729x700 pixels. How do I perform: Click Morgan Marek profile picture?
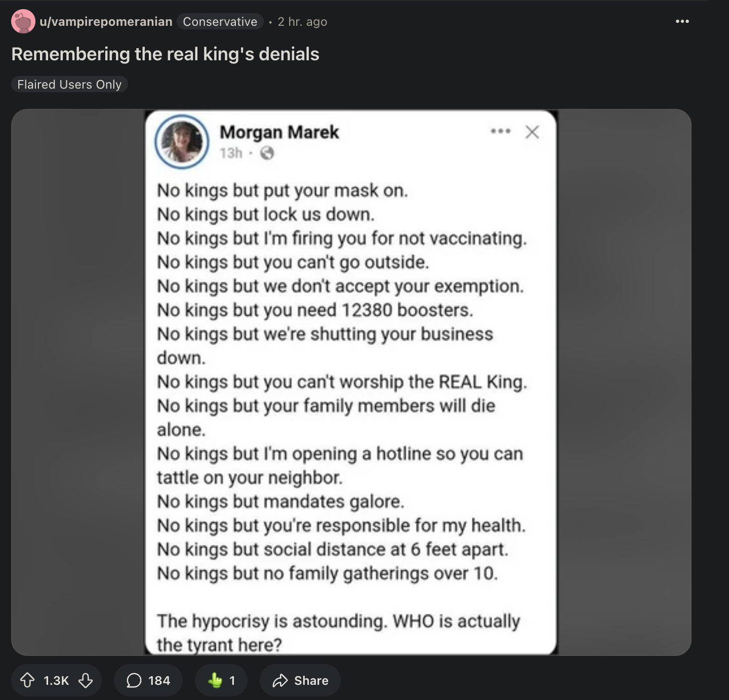point(182,142)
